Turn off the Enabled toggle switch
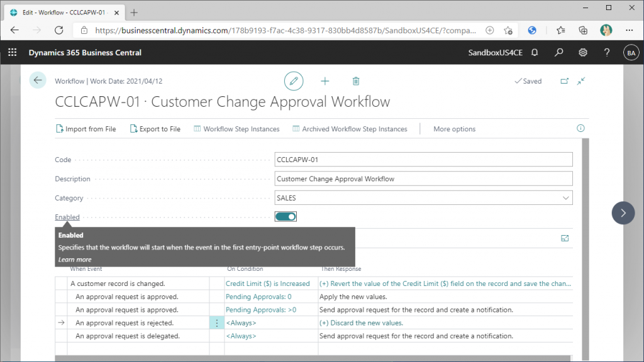This screenshot has height=362, width=644. pyautogui.click(x=286, y=217)
